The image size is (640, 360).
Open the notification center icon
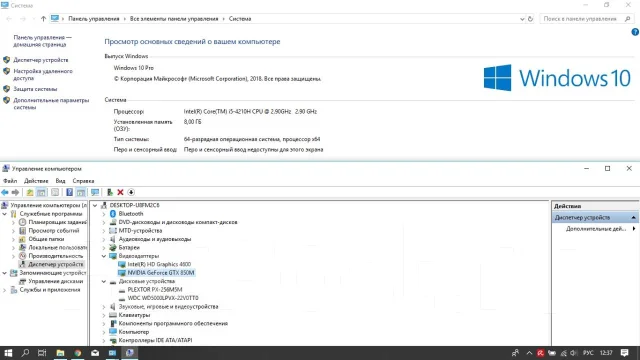[624, 353]
